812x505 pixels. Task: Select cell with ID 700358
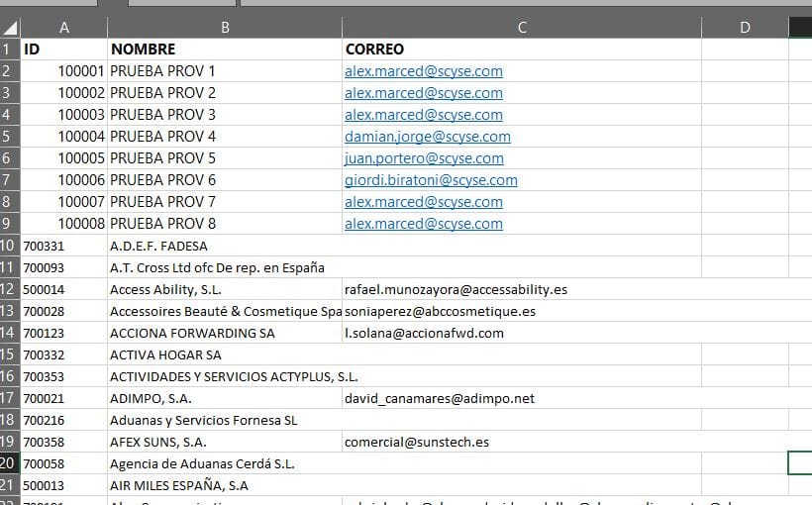(63, 442)
